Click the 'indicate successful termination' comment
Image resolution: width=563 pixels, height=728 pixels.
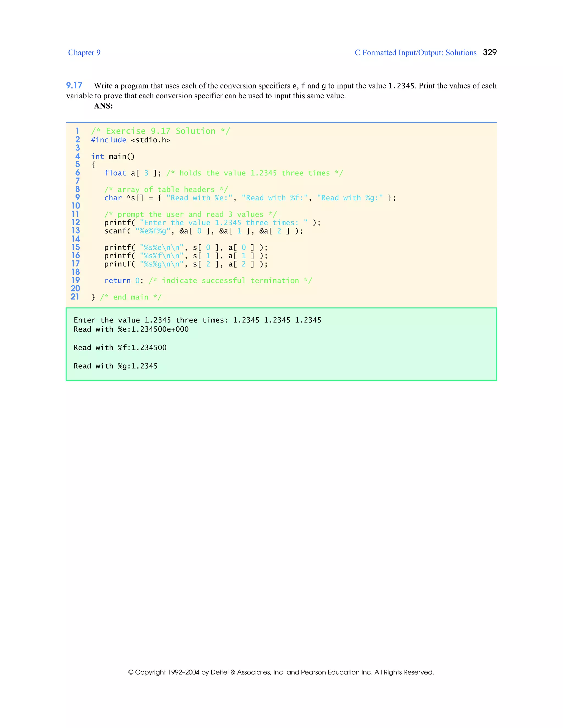click(230, 281)
